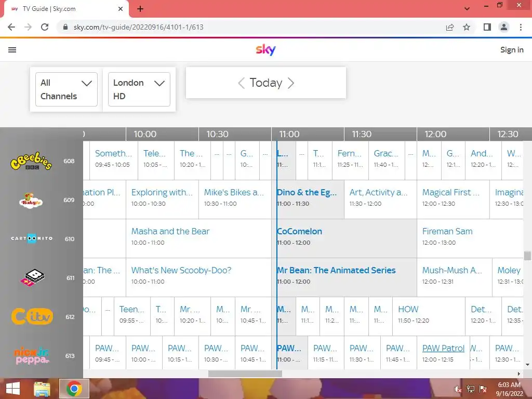Bookmark this page with star icon
Screen dimensions: 532x399
467,27
